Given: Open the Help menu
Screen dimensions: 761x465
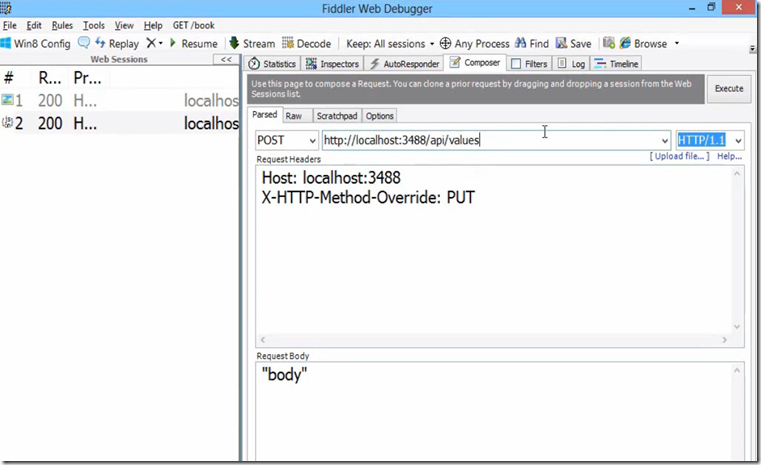Looking at the screenshot, I should tap(153, 25).
